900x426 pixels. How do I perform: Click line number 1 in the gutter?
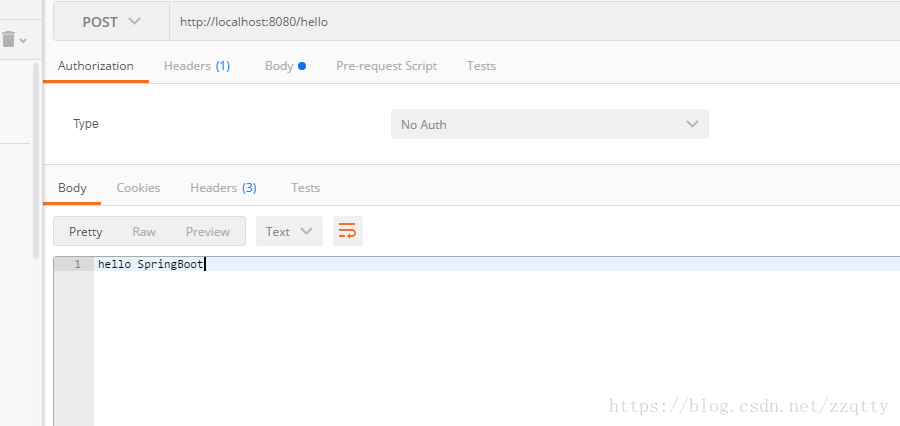click(77, 264)
